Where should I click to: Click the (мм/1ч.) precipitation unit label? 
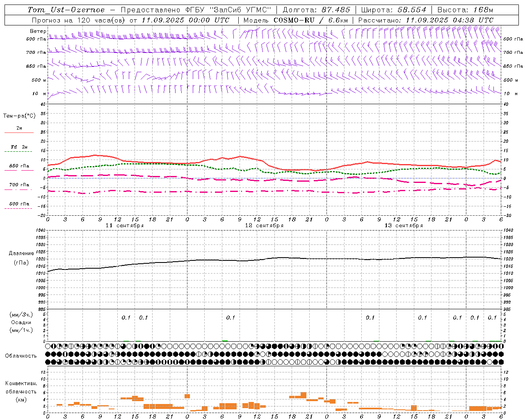tap(21, 330)
